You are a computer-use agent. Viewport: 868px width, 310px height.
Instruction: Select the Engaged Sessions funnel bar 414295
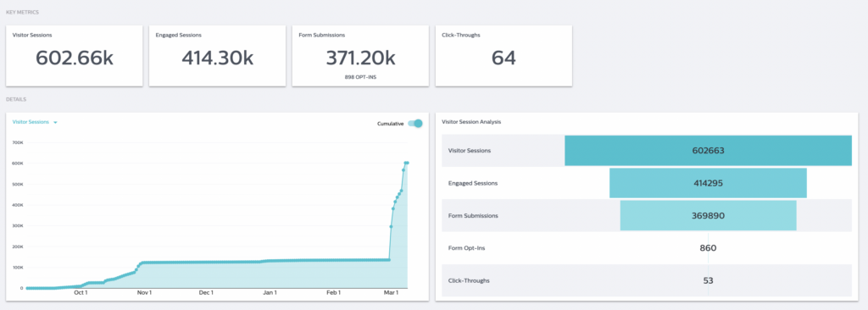coord(708,183)
